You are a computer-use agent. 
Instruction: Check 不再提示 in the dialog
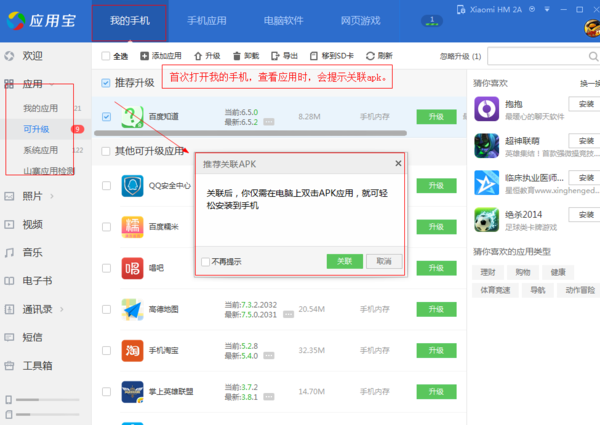click(x=205, y=262)
